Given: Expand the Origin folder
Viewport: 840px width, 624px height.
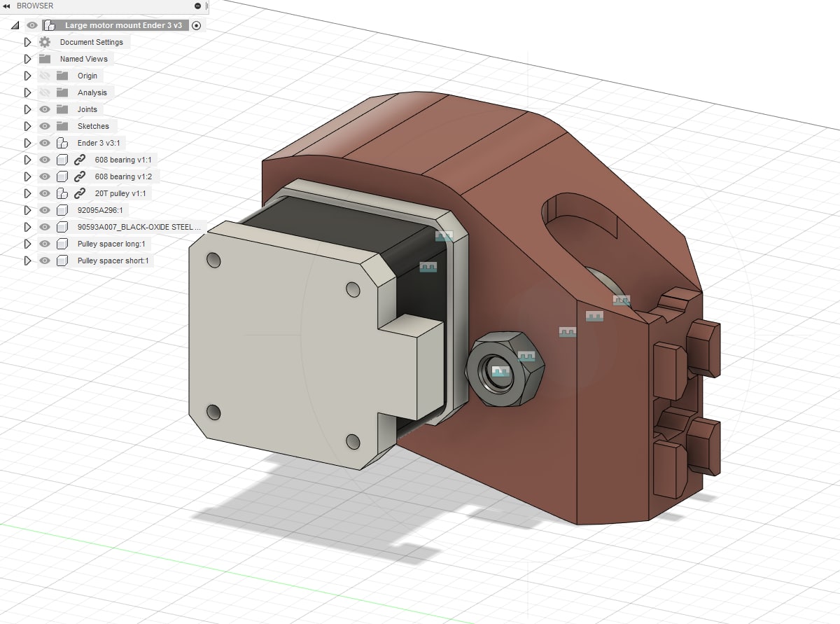Looking at the screenshot, I should [28, 76].
